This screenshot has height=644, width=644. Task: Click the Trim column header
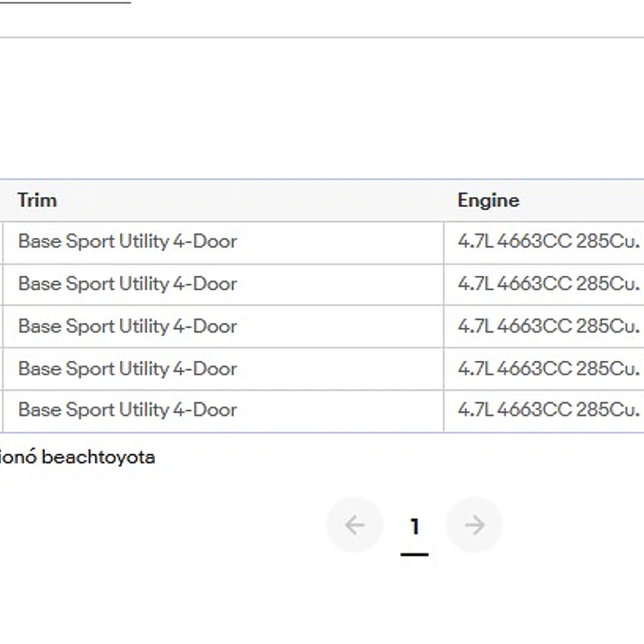pyautogui.click(x=223, y=201)
